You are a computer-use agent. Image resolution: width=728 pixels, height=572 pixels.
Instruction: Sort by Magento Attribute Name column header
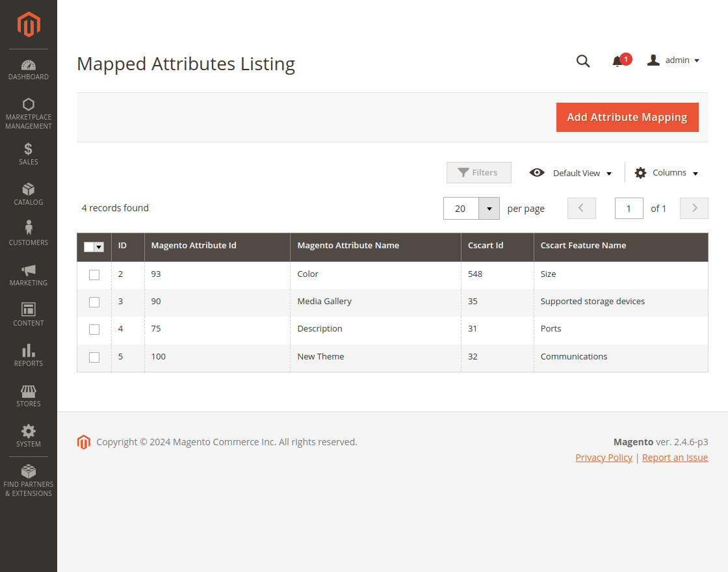coord(348,246)
